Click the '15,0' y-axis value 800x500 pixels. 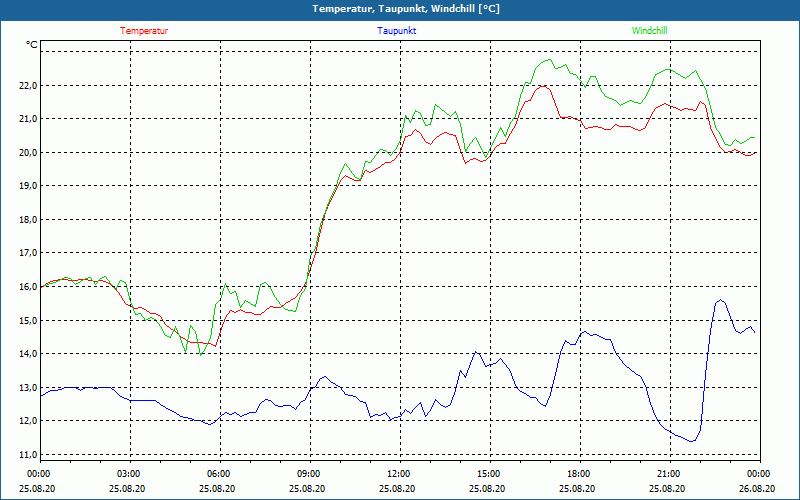29,320
